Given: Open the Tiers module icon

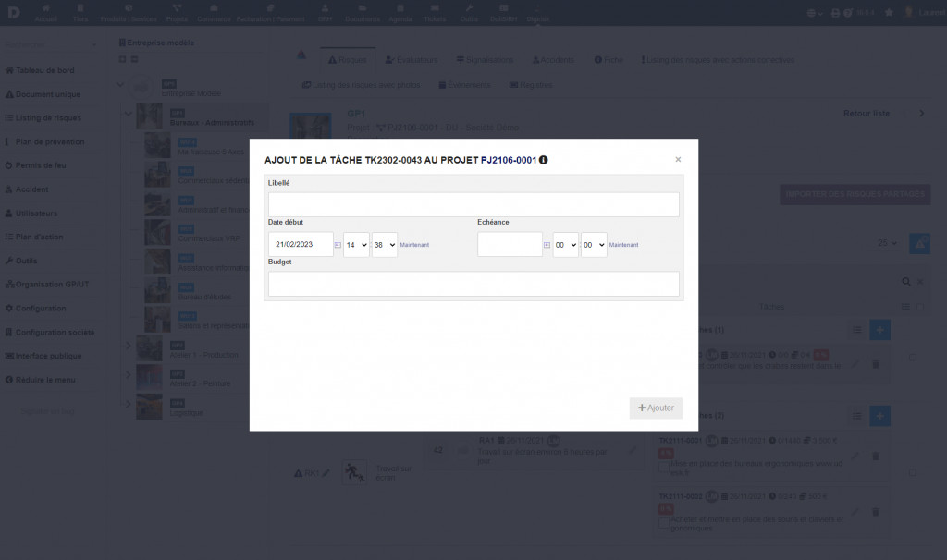Looking at the screenshot, I should [x=80, y=8].
